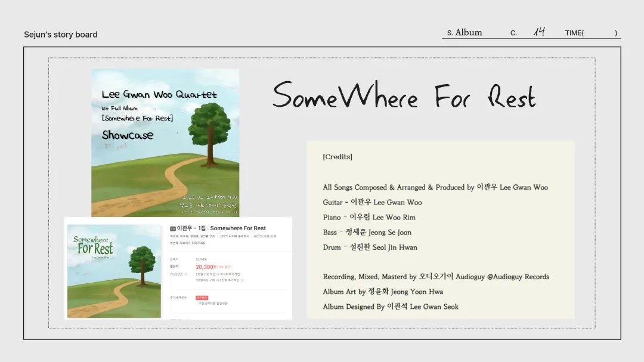
Task: Click the 'Showcase' text on the poster
Action: (128, 135)
